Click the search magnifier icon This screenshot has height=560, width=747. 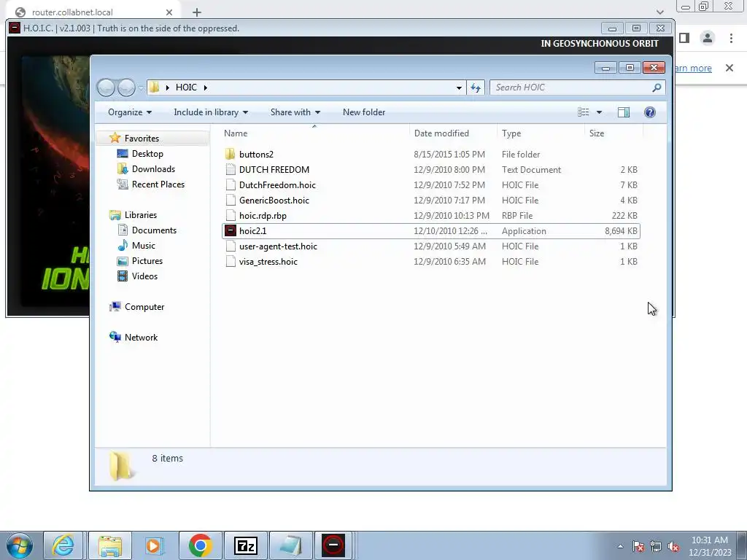pyautogui.click(x=657, y=87)
